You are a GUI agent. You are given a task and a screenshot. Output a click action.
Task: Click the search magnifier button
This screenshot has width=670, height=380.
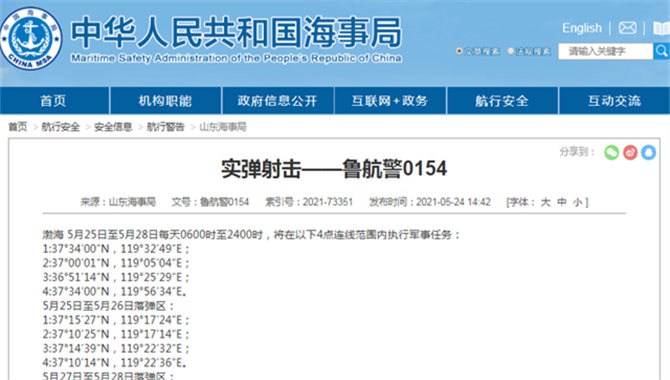661,51
